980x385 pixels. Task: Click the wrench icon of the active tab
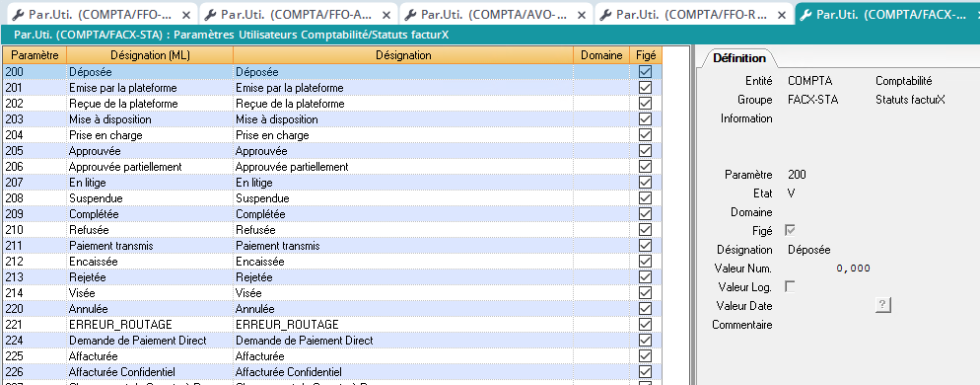click(x=806, y=15)
